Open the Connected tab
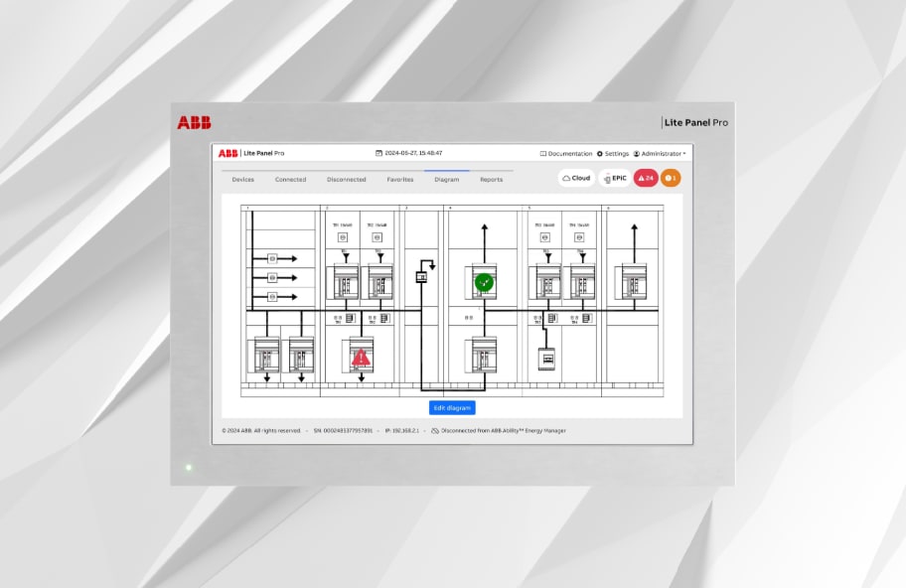This screenshot has width=906, height=588. 290,180
